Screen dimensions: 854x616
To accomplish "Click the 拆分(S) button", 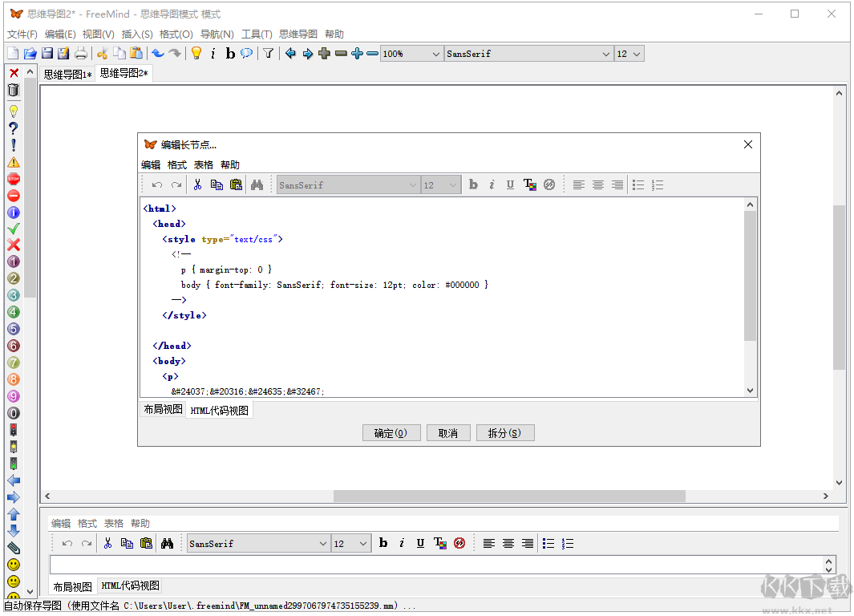I will 504,433.
